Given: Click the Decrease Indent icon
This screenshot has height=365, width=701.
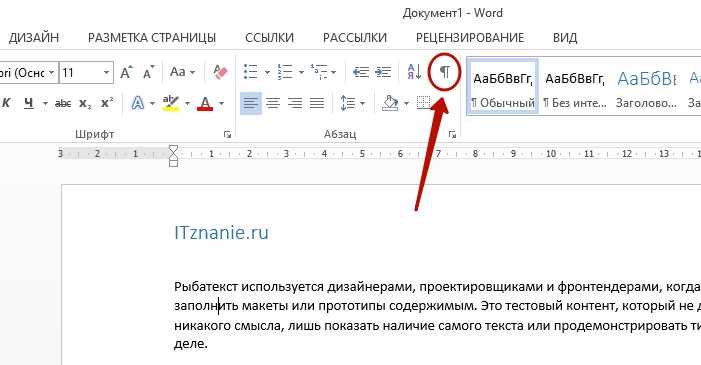Looking at the screenshot, I should pos(361,72).
